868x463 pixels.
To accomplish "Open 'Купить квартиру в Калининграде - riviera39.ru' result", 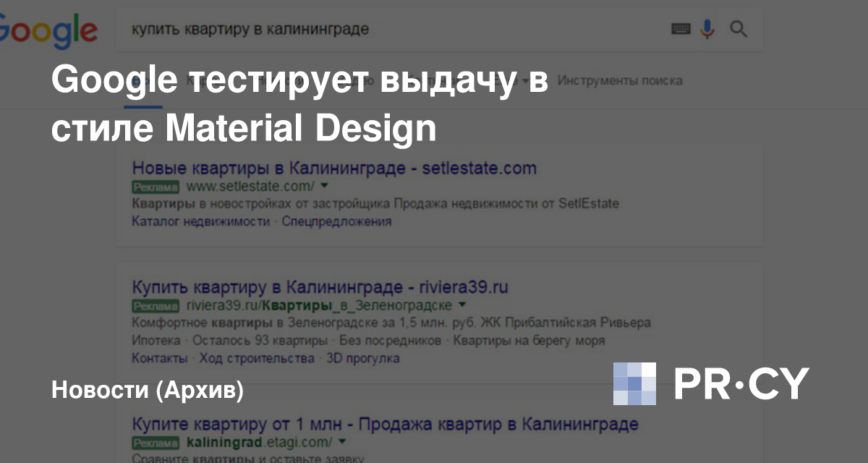I will 320,286.
